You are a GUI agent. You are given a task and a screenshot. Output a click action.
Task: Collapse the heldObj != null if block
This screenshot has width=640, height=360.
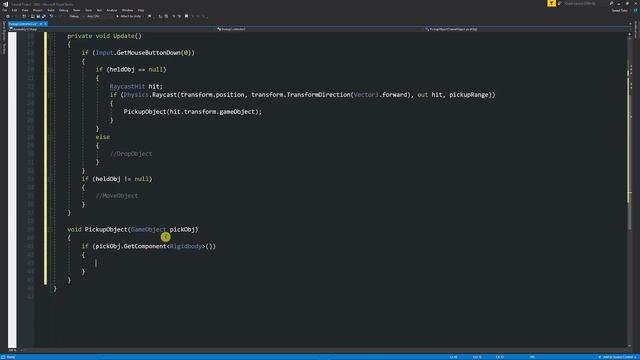(x=51, y=179)
